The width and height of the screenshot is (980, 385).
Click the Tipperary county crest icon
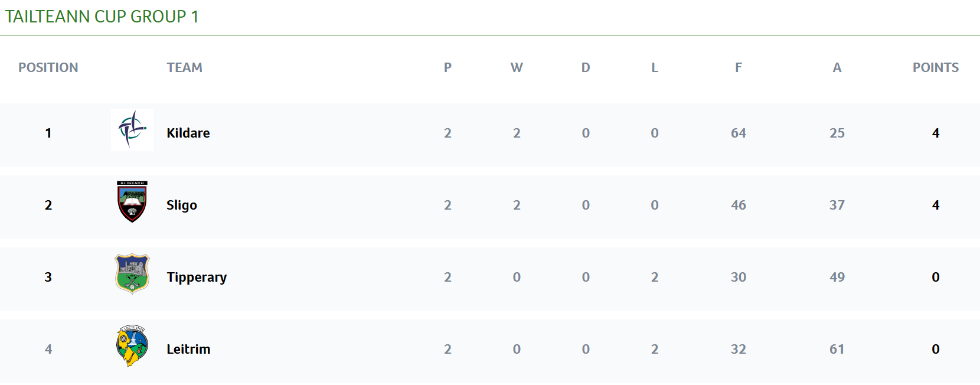(132, 274)
